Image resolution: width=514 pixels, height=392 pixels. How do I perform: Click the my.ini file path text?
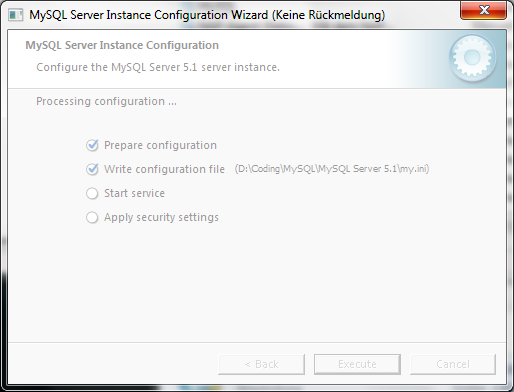coord(332,169)
